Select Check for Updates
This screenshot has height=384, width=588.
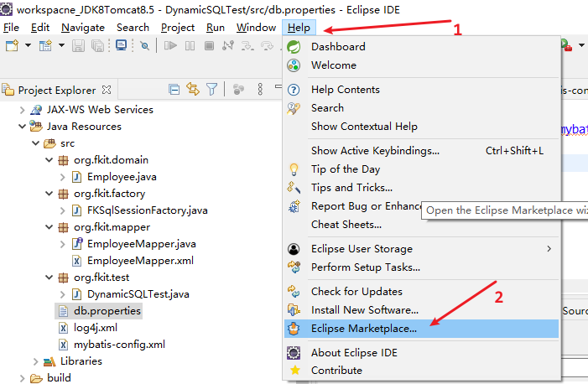[422, 292]
